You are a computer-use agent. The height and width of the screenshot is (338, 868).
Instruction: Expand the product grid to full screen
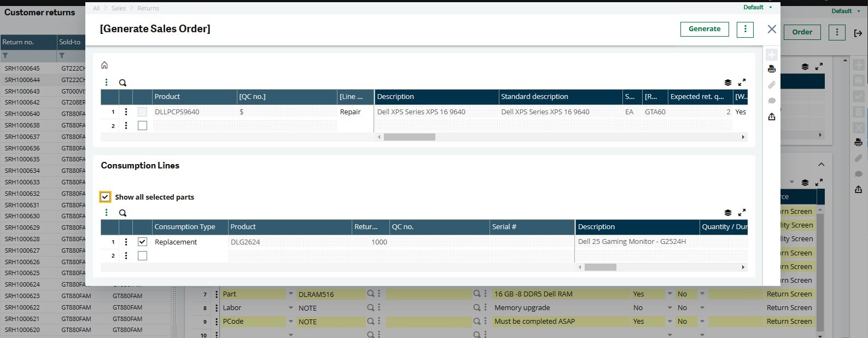click(x=742, y=83)
